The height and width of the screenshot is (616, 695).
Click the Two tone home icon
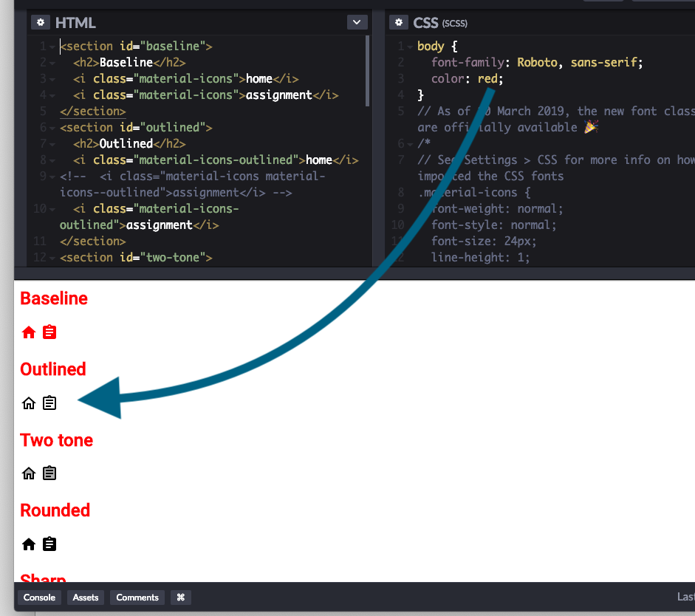[28, 473]
